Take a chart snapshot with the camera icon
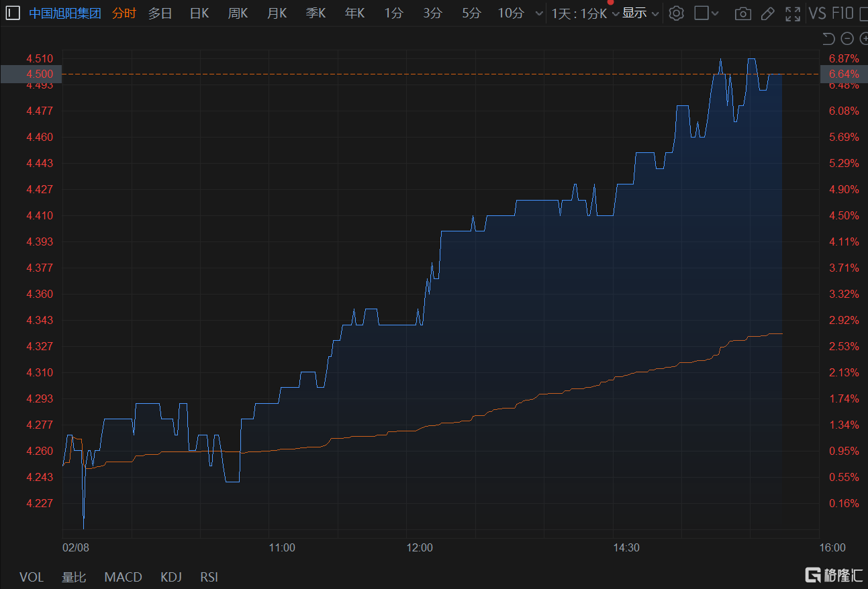The image size is (868, 589). (742, 13)
